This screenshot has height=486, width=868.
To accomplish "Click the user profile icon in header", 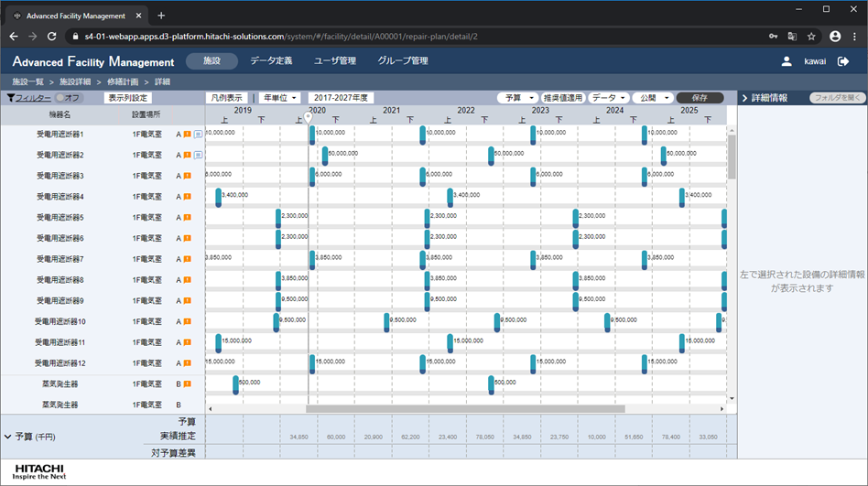I will click(787, 61).
